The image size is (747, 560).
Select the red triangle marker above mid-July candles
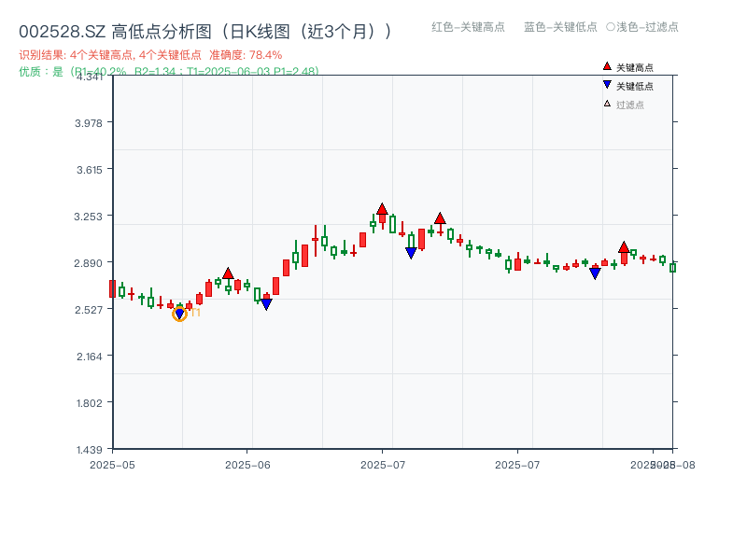(440, 219)
